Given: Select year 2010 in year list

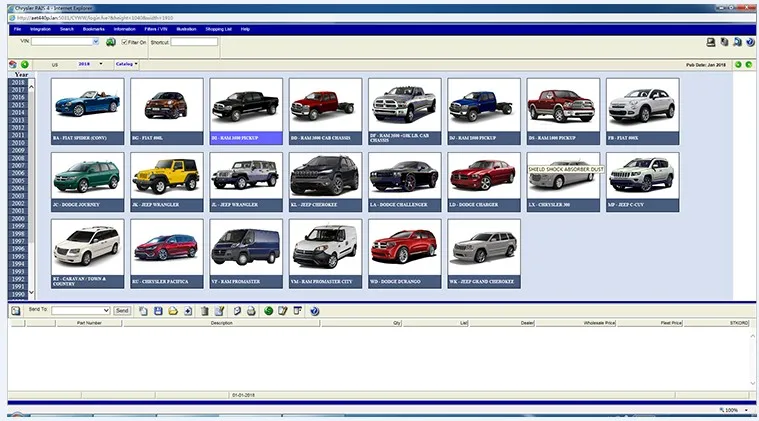Looking at the screenshot, I should 18,143.
